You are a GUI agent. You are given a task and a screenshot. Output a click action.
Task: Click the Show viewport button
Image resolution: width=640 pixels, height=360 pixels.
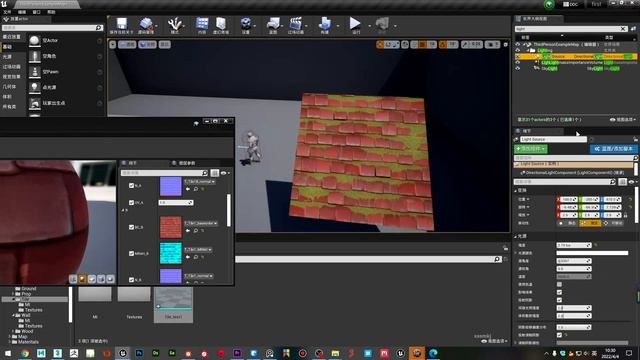tap(164, 44)
